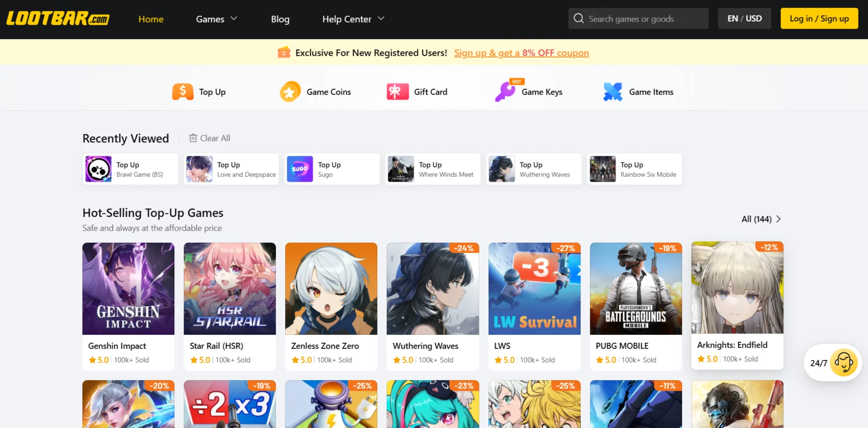Image resolution: width=868 pixels, height=428 pixels.
Task: Select the Gift Card icon
Action: [398, 92]
